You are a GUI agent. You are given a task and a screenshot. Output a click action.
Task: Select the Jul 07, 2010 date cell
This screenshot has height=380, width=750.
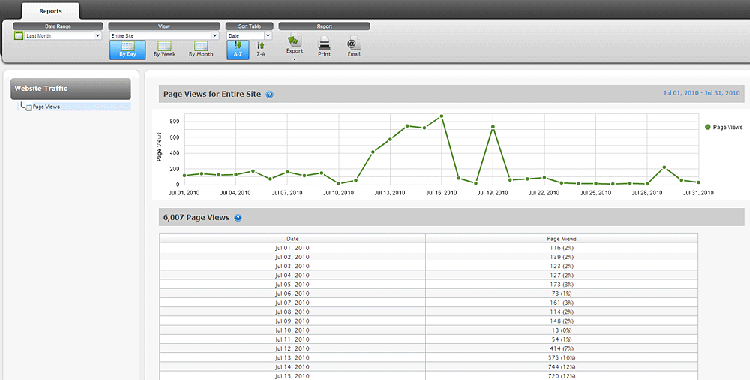point(292,302)
